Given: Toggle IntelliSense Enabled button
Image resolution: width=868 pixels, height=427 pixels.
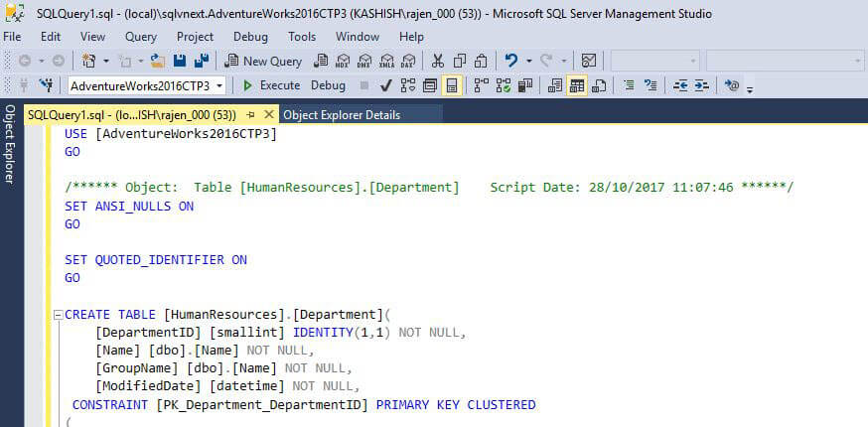Looking at the screenshot, I should coord(452,85).
